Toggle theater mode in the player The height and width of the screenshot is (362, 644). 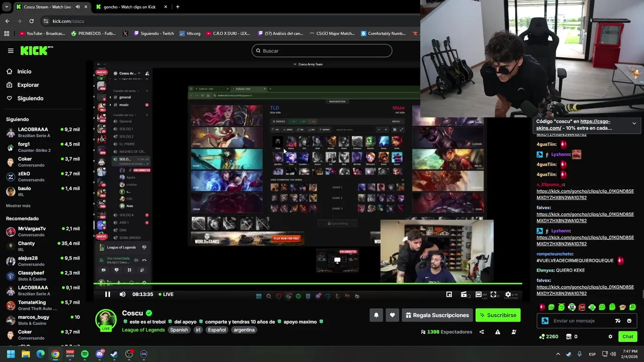pyautogui.click(x=478, y=295)
